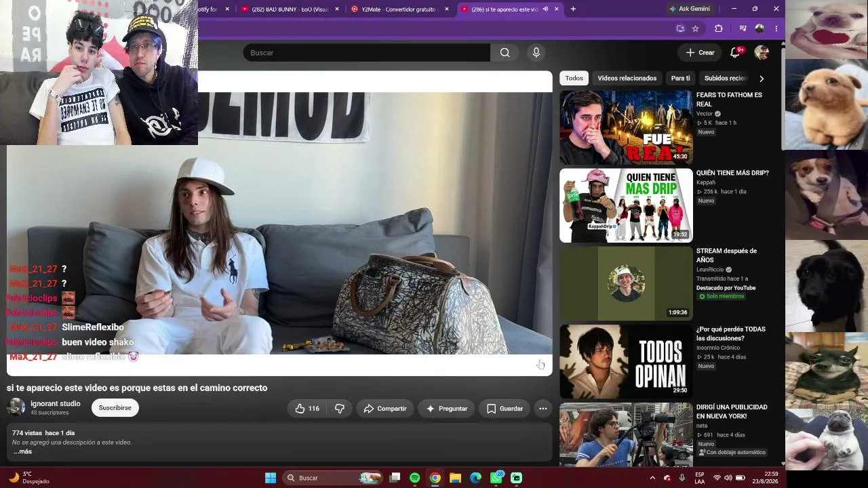Open the TODOS OPINAN video thumbnail

pos(626,362)
